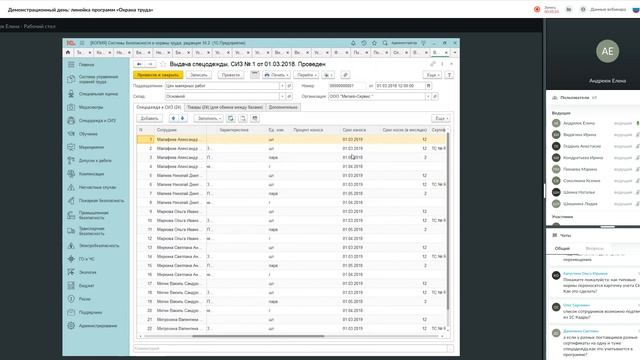Image resolution: width=640 pixels, height=360 pixels.
Task: Open the Риски section
Action: pos(85,299)
